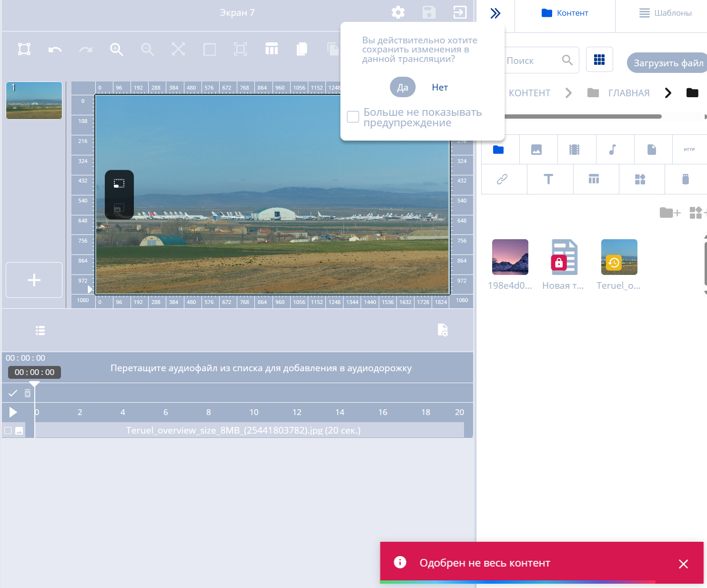Click the create new folder icon

tap(669, 213)
